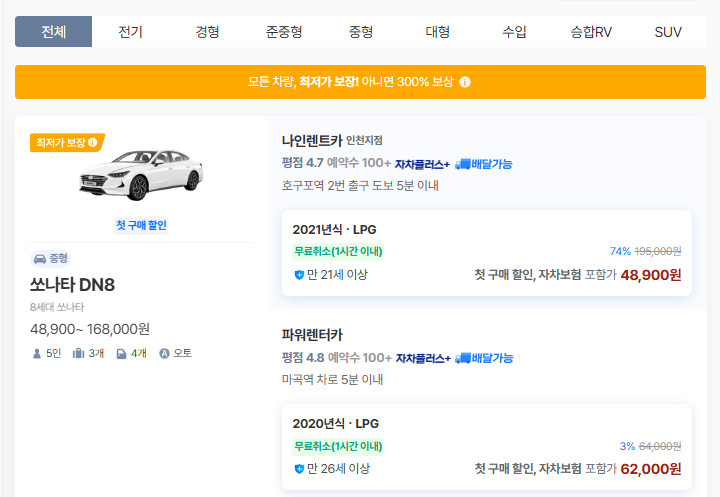The height and width of the screenshot is (497, 720).
Task: Switch to the 수입 tab
Action: (514, 32)
